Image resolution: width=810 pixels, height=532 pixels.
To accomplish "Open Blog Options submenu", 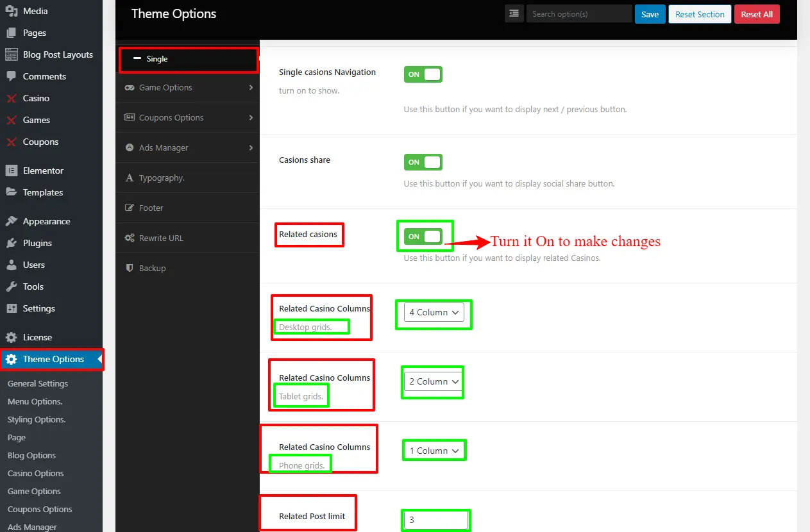I will pos(31,455).
